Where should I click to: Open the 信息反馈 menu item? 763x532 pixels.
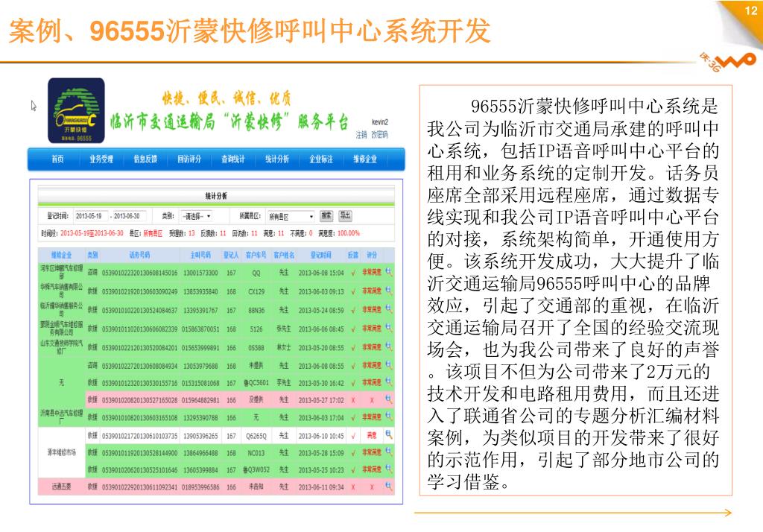coord(145,159)
